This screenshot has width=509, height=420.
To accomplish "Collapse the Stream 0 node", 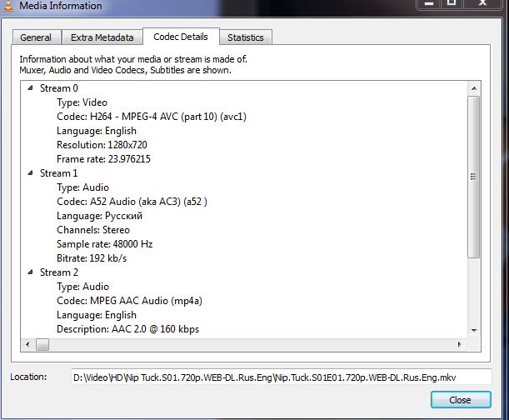I will pyautogui.click(x=31, y=87).
